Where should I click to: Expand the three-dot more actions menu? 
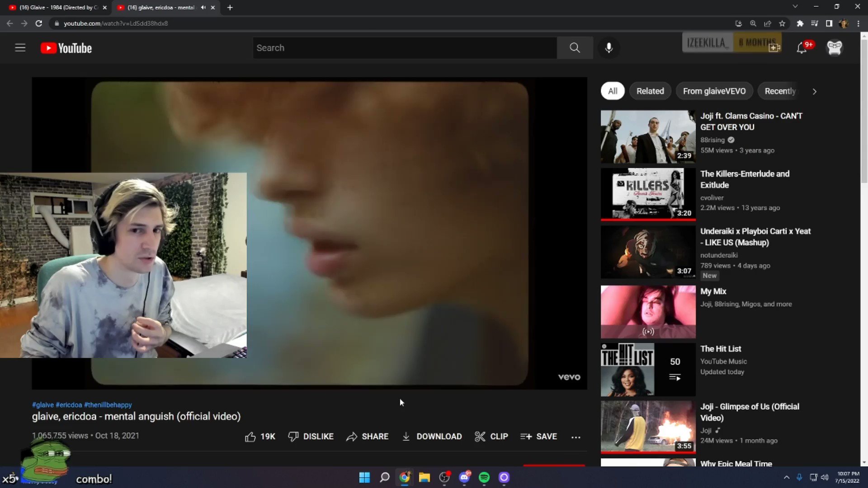pyautogui.click(x=576, y=437)
